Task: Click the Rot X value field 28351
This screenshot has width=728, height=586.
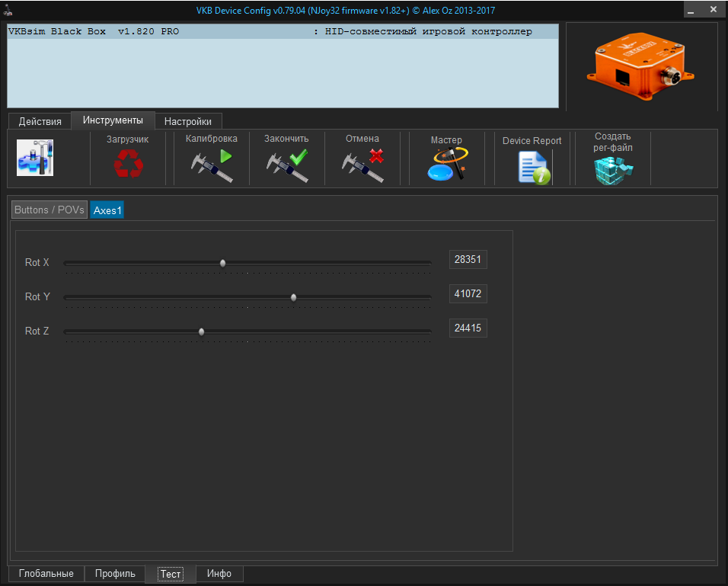Action: [x=468, y=259]
